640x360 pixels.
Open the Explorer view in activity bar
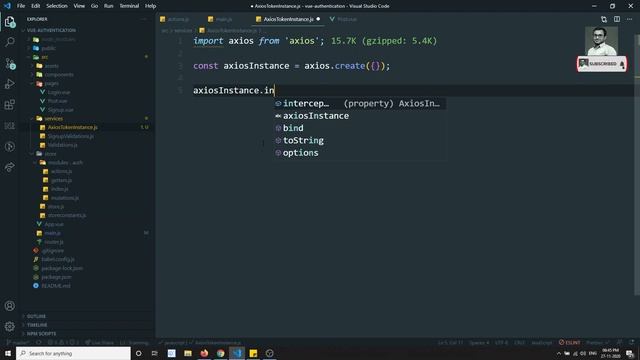coord(10,22)
